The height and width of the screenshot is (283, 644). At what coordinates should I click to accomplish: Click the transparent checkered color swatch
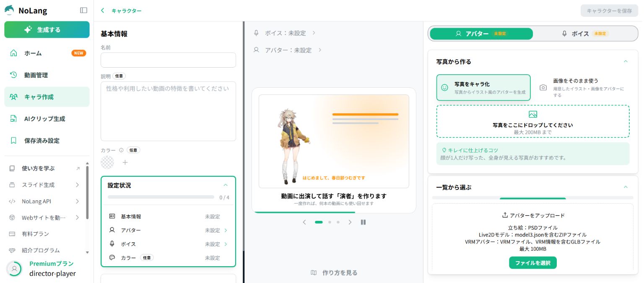[107, 162]
